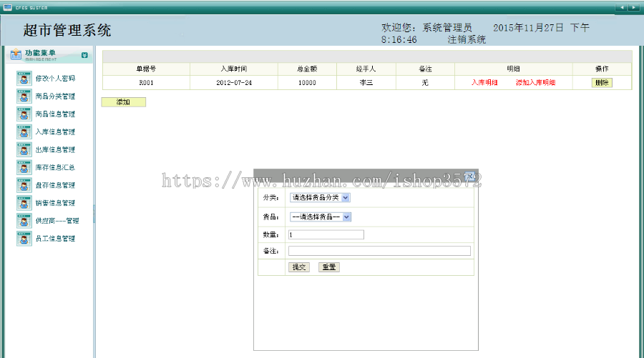
Task: View 入库明细 for R001
Action: 484,82
